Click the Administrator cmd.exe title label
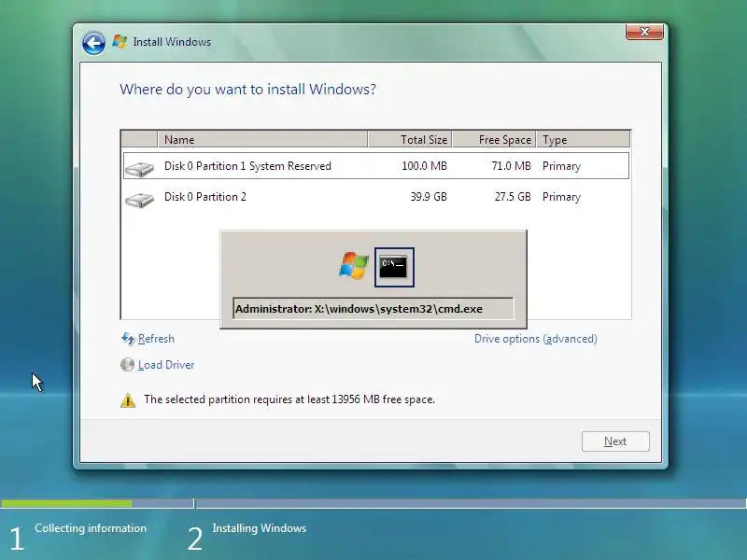Screen dimensions: 747x560 [373, 309]
